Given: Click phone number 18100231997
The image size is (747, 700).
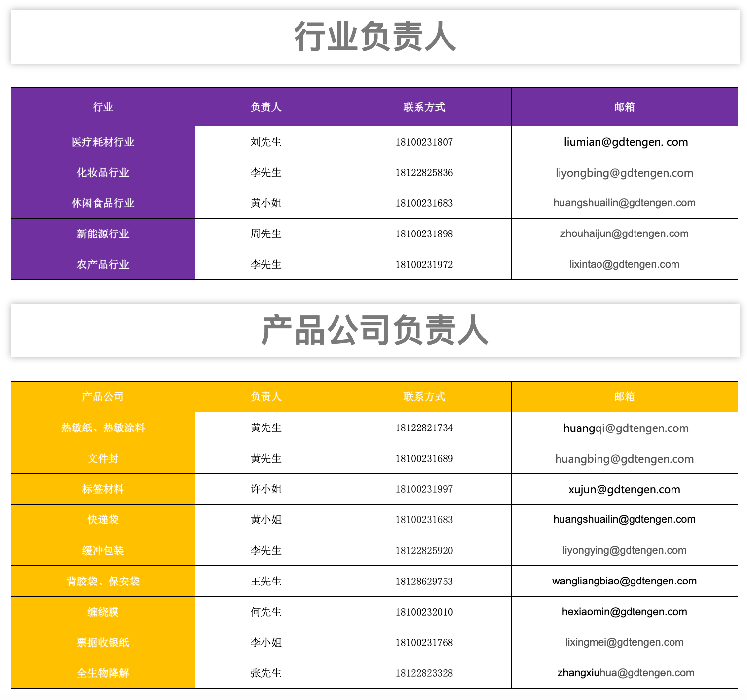Looking at the screenshot, I should pos(424,489).
